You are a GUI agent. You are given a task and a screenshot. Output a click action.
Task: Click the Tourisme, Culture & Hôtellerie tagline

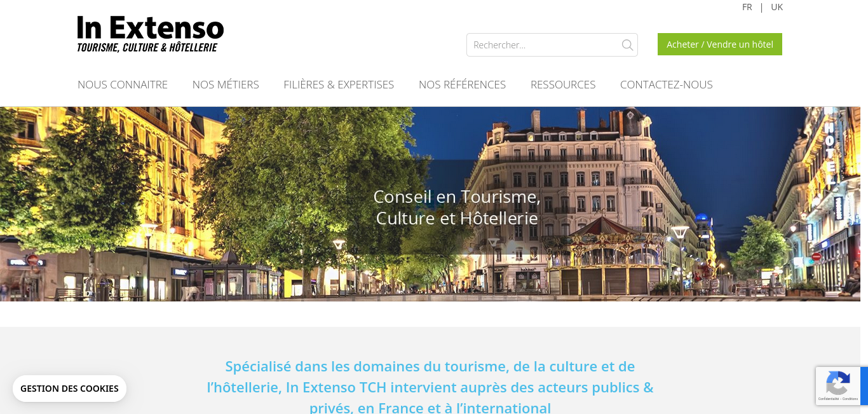pos(147,47)
